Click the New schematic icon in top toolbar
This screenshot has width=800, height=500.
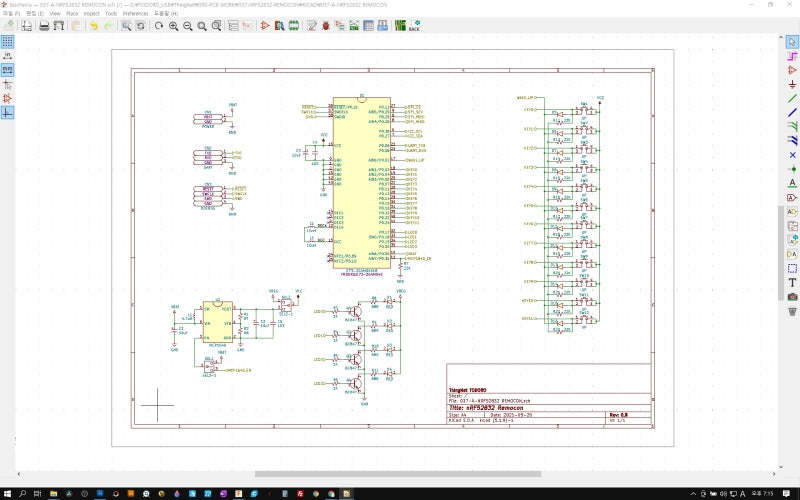tap(10, 26)
